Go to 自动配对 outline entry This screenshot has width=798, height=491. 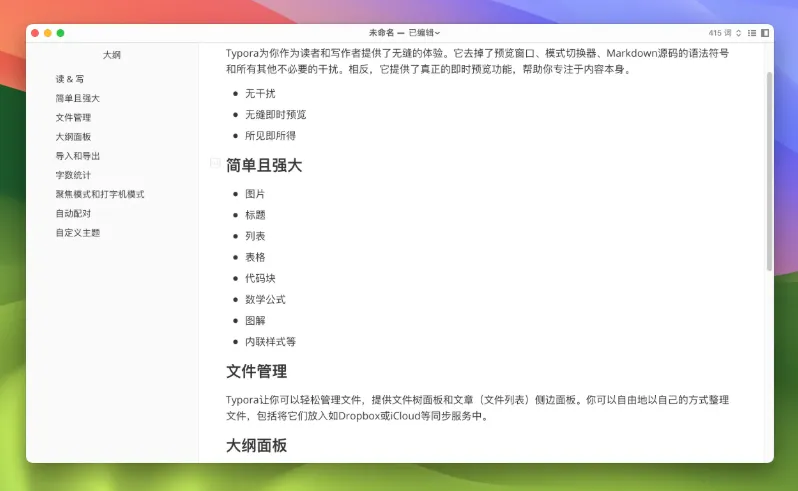point(73,214)
